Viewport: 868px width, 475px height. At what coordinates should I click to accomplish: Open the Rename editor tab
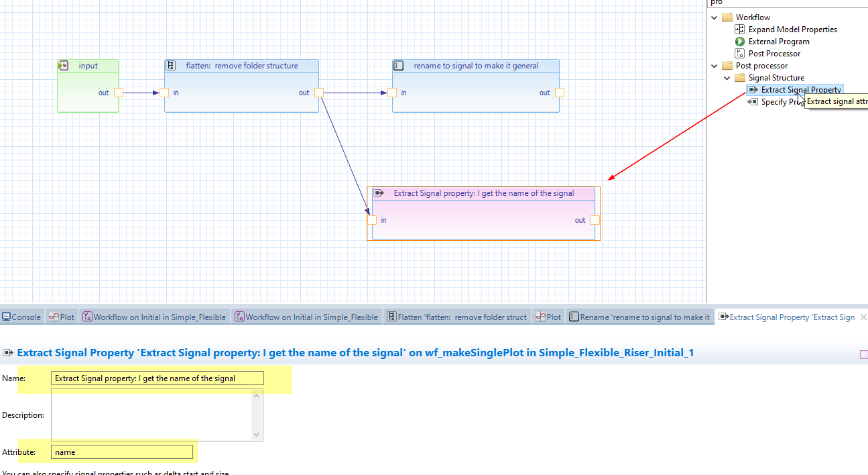click(639, 317)
